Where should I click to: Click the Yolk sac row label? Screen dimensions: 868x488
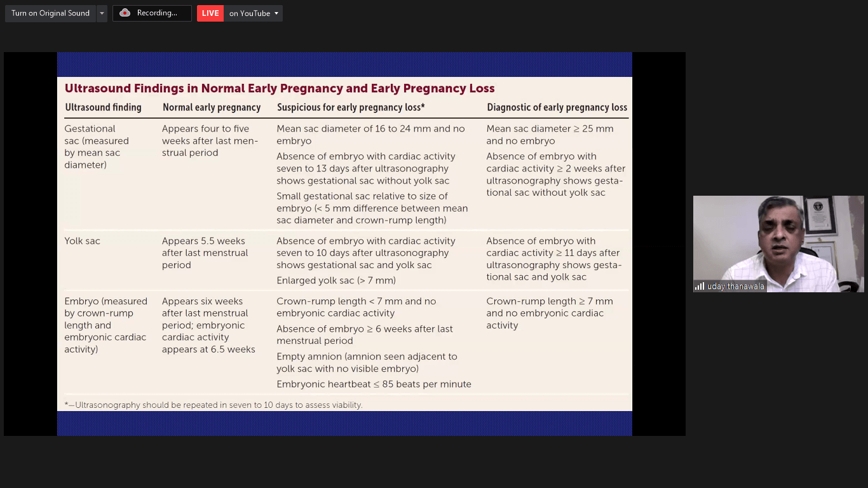coord(82,241)
